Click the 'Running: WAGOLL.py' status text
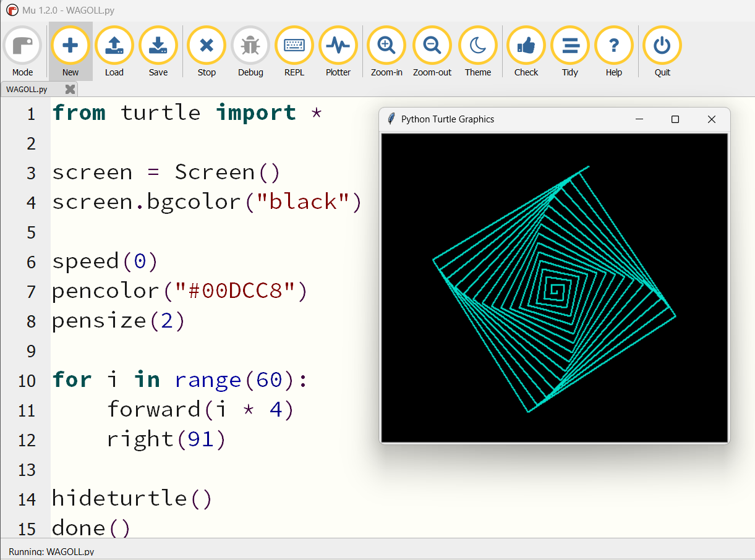755x560 pixels. [51, 551]
